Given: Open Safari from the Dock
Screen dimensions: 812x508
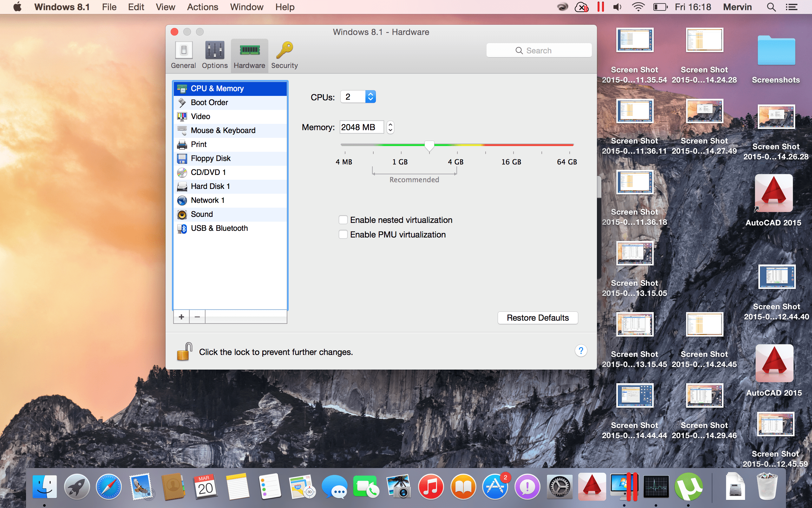Looking at the screenshot, I should coord(109,486).
